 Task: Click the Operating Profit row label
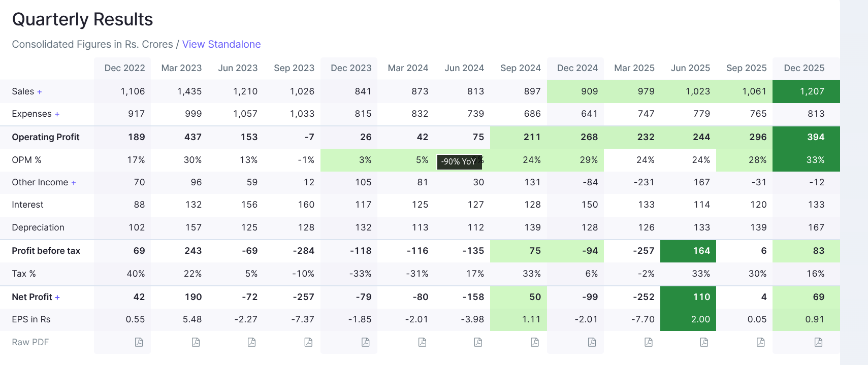point(46,137)
